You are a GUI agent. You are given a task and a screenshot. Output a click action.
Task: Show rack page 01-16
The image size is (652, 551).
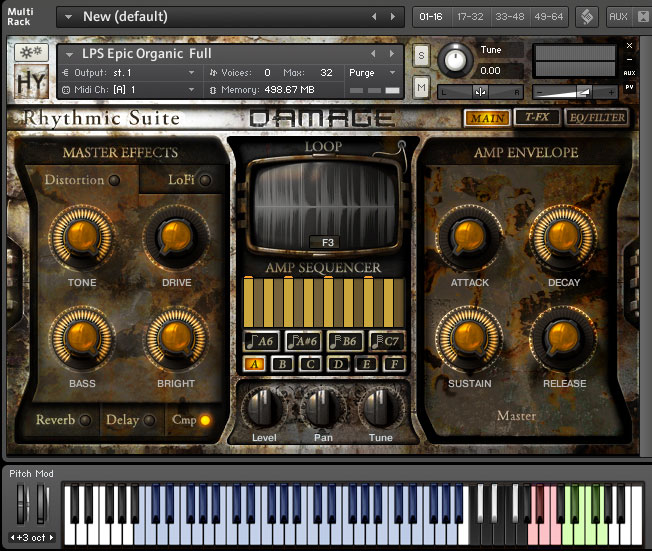click(431, 17)
